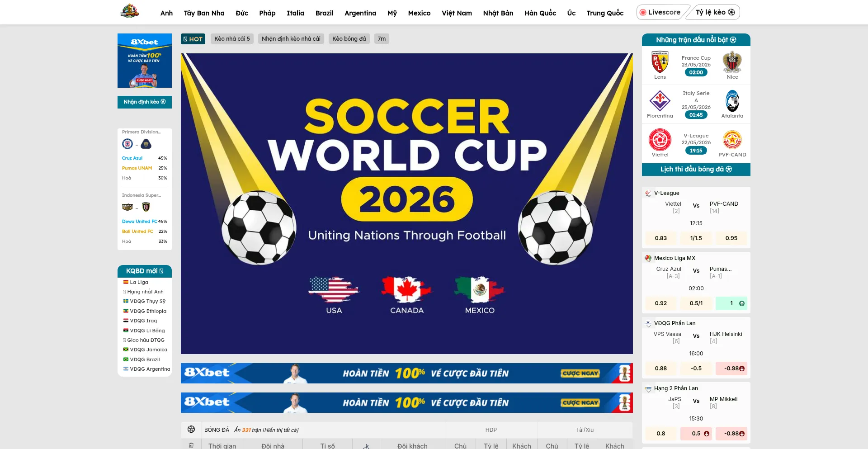Screen dimensions: 868x449
Task: Select Việt Nam in top navigation
Action: 457,13
